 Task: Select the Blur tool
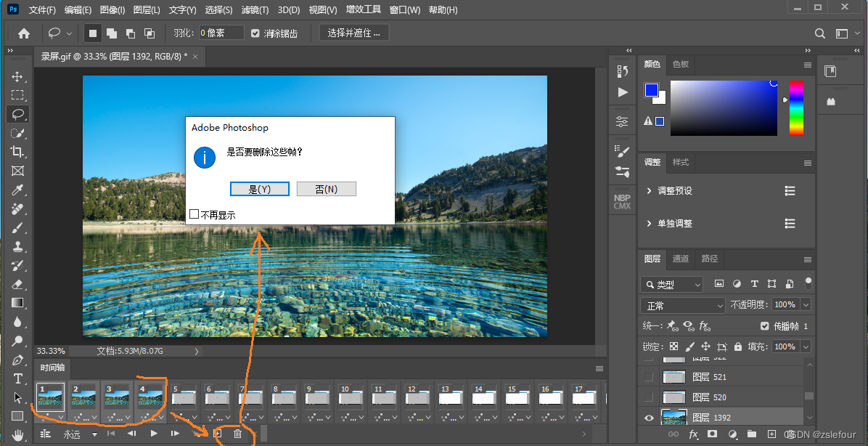pos(17,322)
